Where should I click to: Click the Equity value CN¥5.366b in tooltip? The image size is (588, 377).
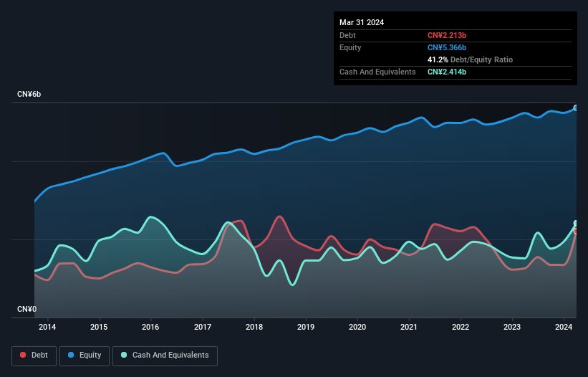click(448, 47)
